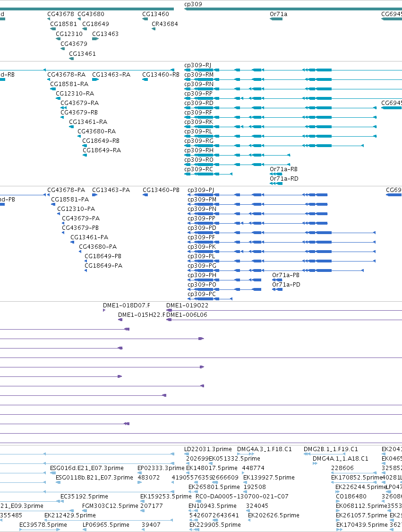Image resolution: width=402 pixels, height=532 pixels.
Task: Click protein label cp309-PD
Action: pyautogui.click(x=202, y=228)
